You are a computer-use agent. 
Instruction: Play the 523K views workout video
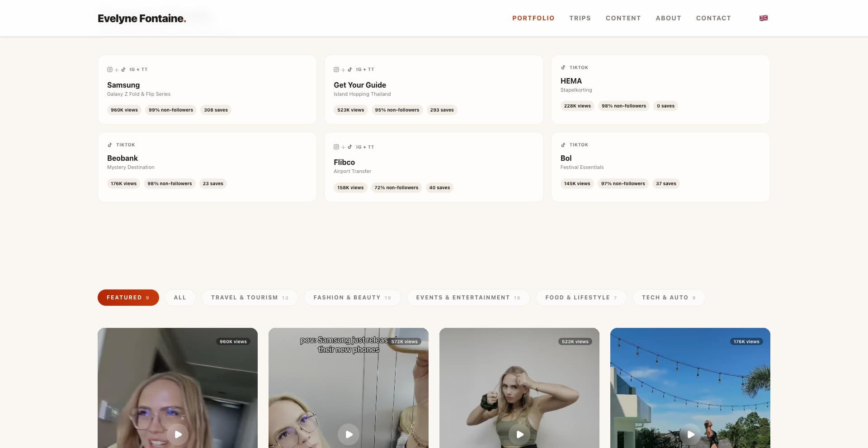[519, 434]
